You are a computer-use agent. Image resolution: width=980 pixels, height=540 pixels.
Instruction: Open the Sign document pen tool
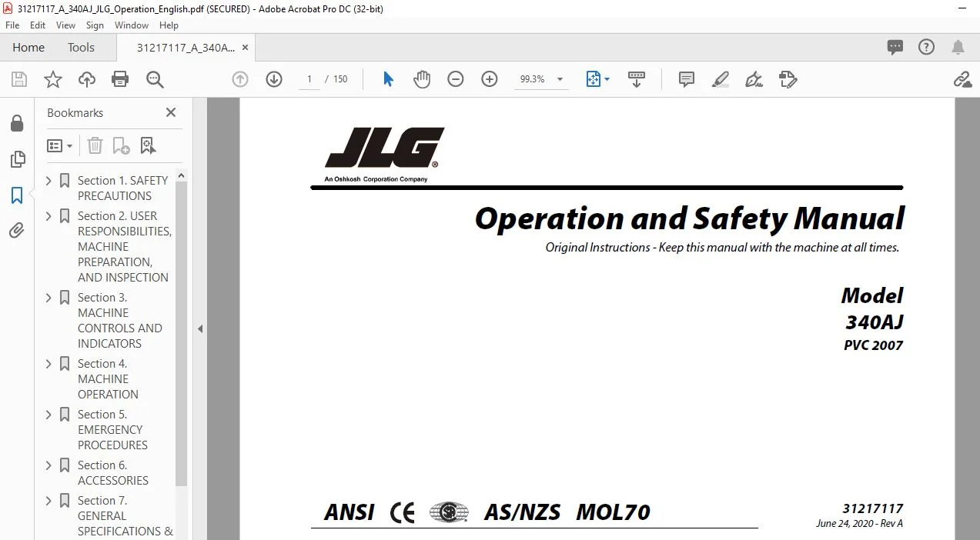point(754,79)
